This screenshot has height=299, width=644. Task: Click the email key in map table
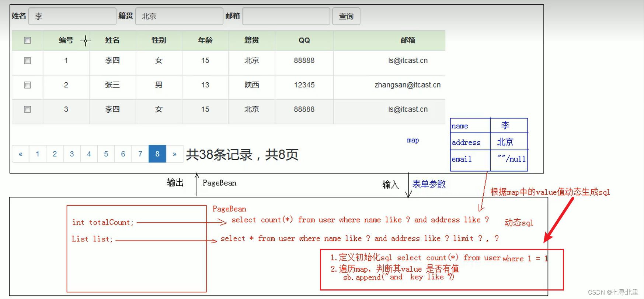462,159
